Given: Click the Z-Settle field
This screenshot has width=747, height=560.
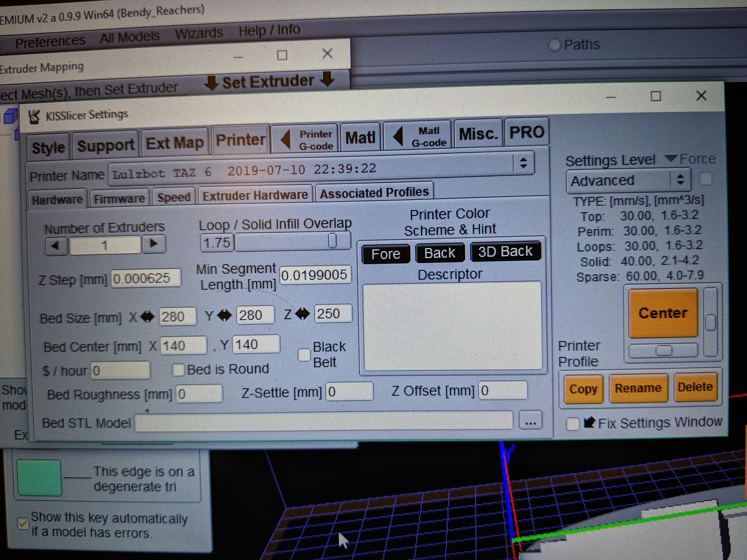Looking at the screenshot, I should (350, 391).
